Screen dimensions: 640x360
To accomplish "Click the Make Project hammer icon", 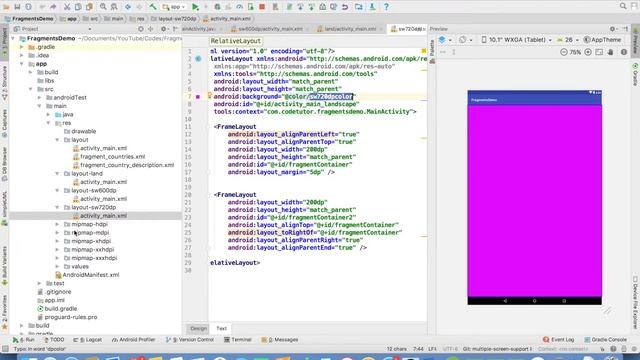I will (153, 7).
